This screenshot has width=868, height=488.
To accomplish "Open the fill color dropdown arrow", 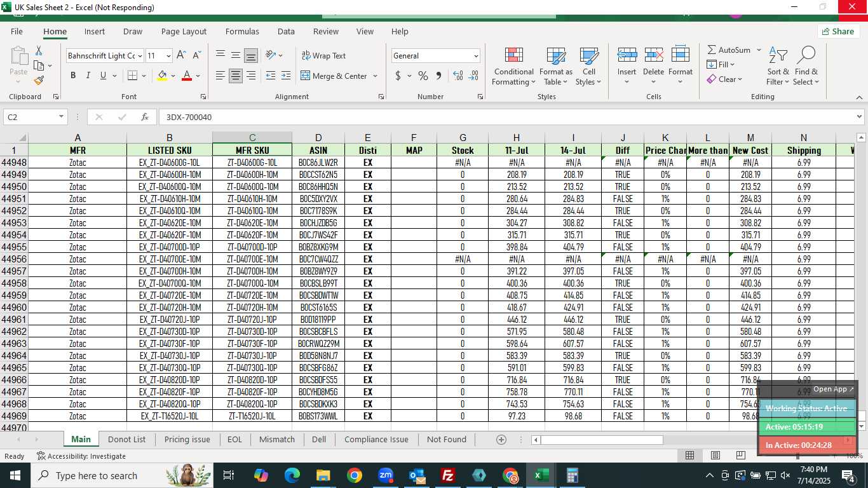I will click(173, 76).
